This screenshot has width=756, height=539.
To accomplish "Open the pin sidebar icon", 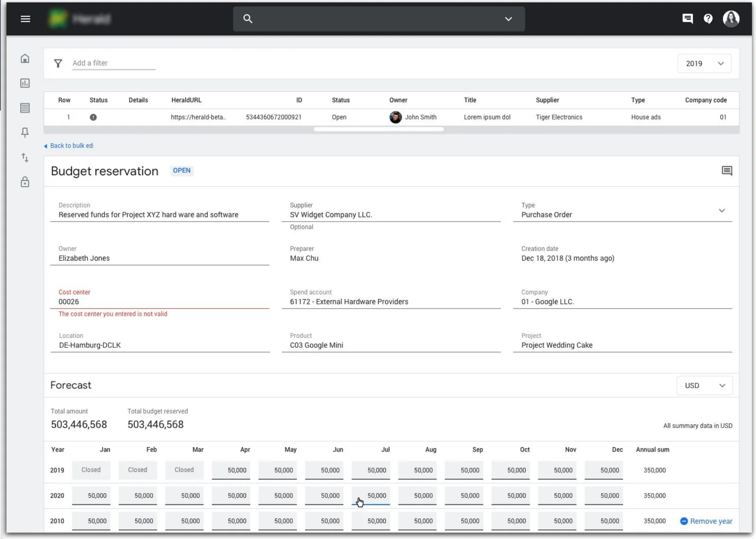I will click(25, 133).
